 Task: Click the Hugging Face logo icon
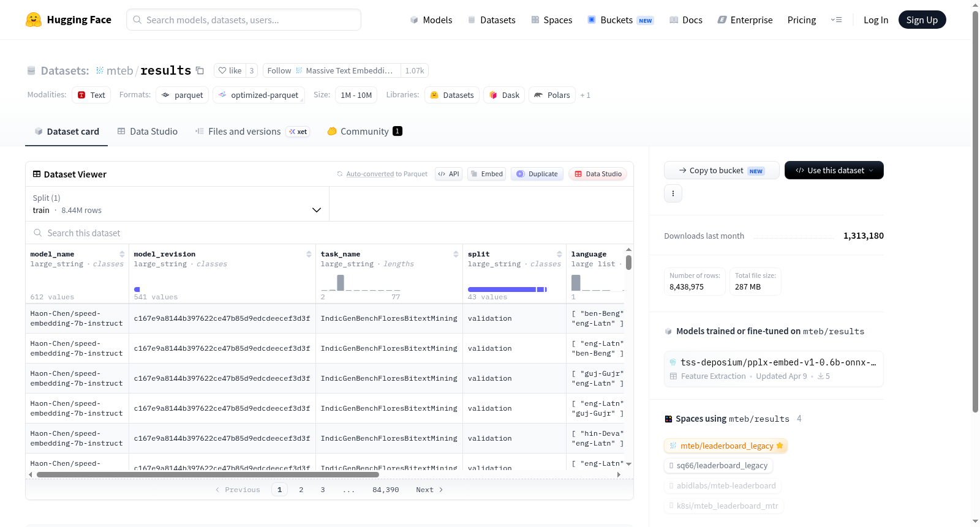pos(34,20)
